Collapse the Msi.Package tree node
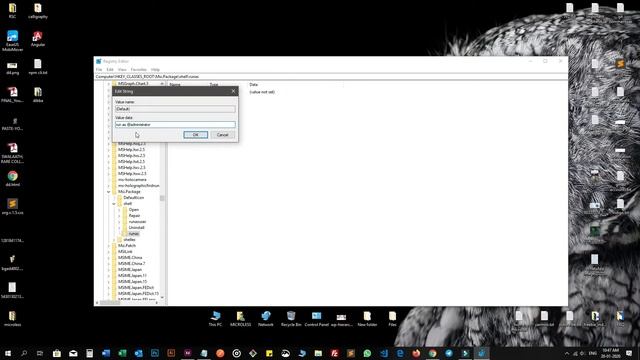640x360 pixels. click(109, 191)
